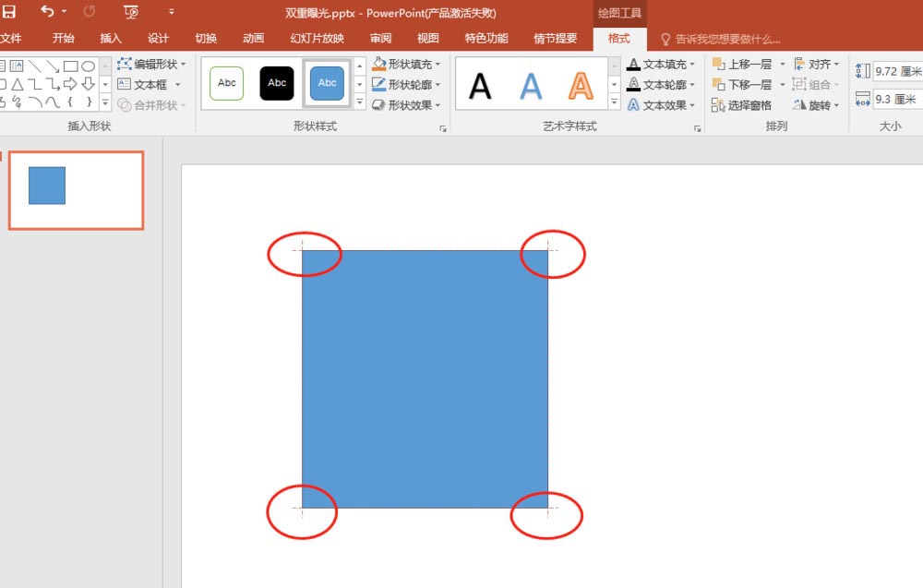Switch to the 开始 tab

pyautogui.click(x=63, y=38)
